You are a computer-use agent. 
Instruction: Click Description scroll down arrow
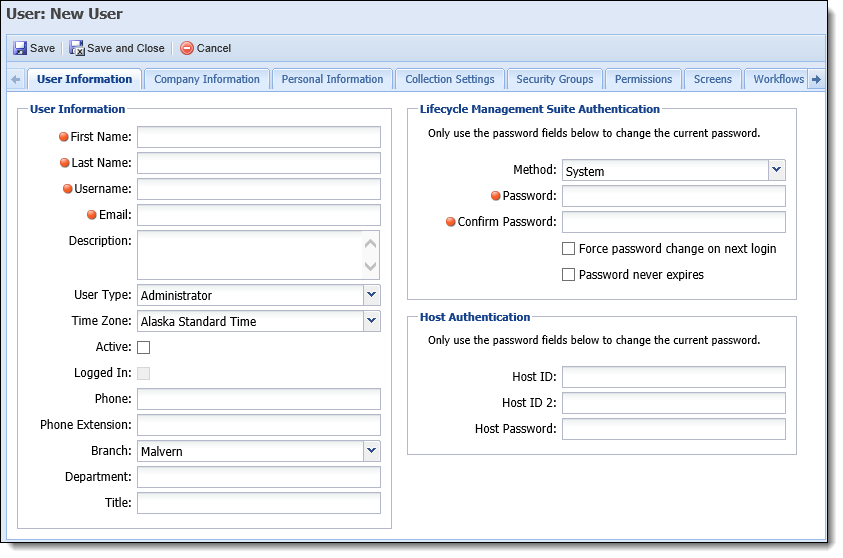370,266
